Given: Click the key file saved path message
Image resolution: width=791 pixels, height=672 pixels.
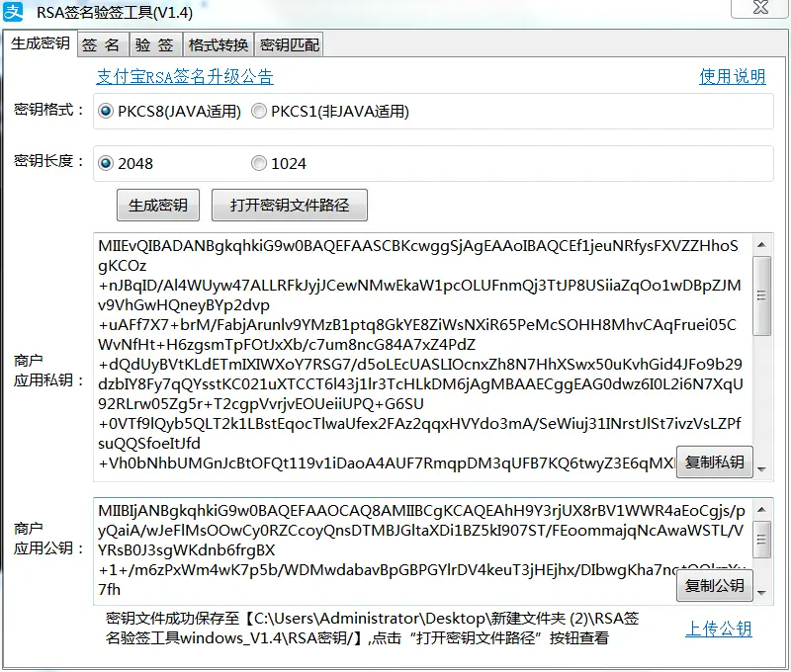Looking at the screenshot, I should point(373,629).
